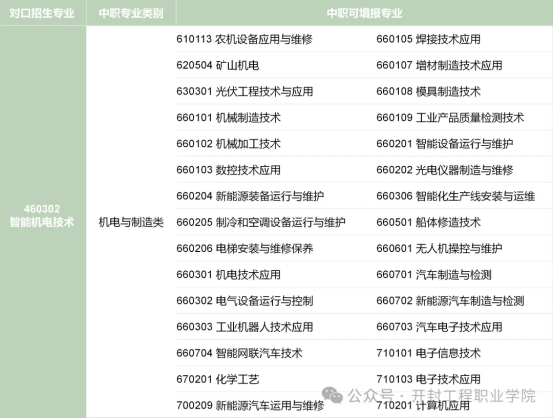This screenshot has height=418, width=553.
Task: Select 660306 智能化生产线安装与运维
Action: click(x=456, y=196)
